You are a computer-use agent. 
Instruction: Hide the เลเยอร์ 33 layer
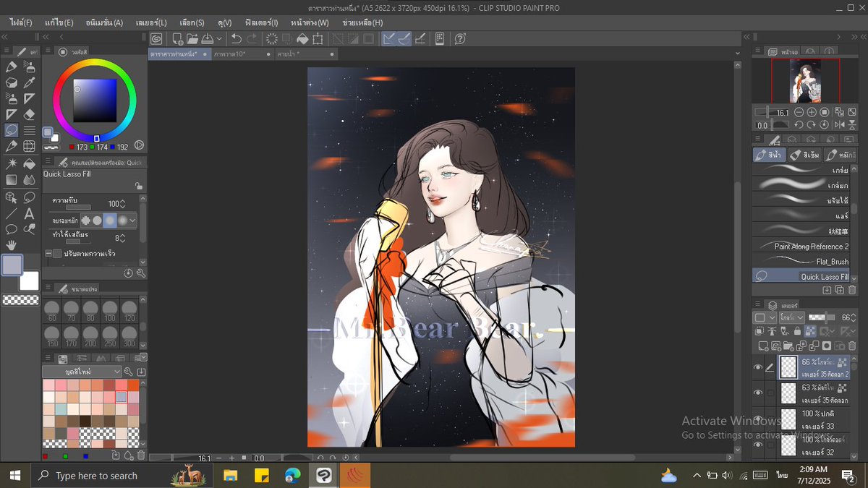(759, 419)
